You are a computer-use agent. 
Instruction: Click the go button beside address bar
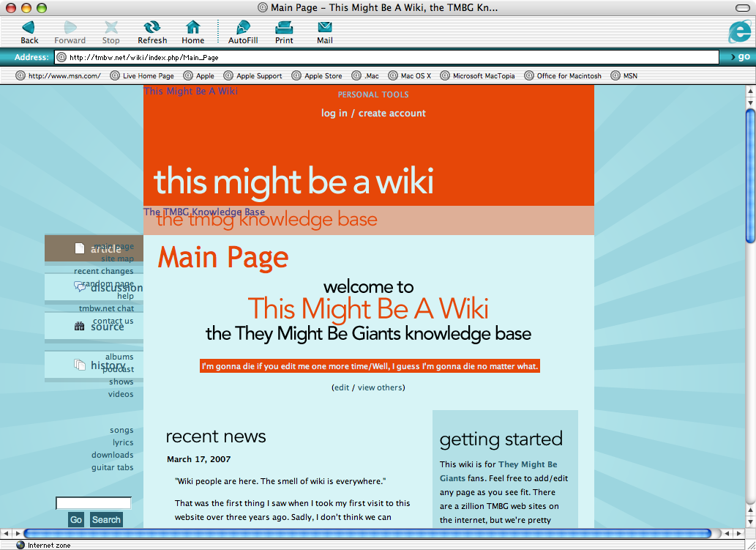point(741,57)
